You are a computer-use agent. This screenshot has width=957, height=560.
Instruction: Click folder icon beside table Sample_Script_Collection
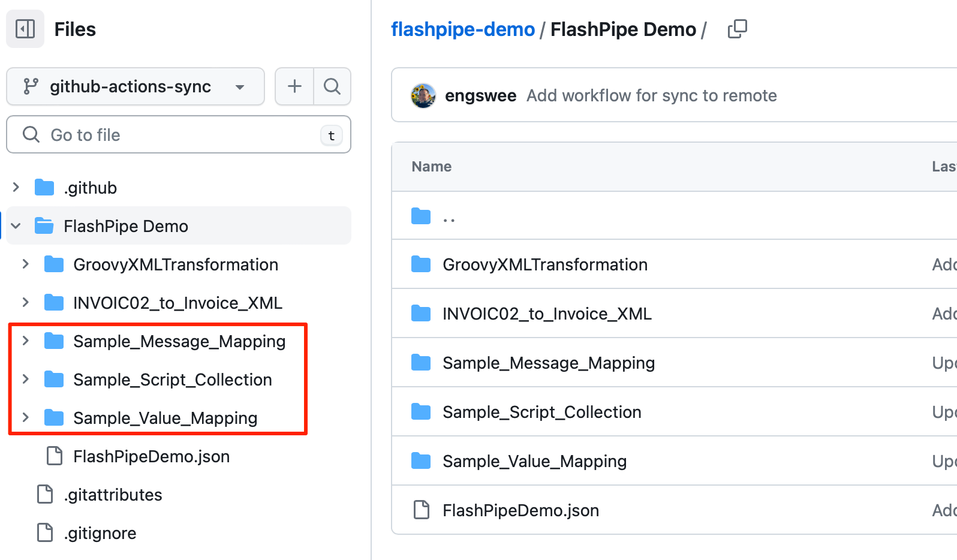pos(421,411)
